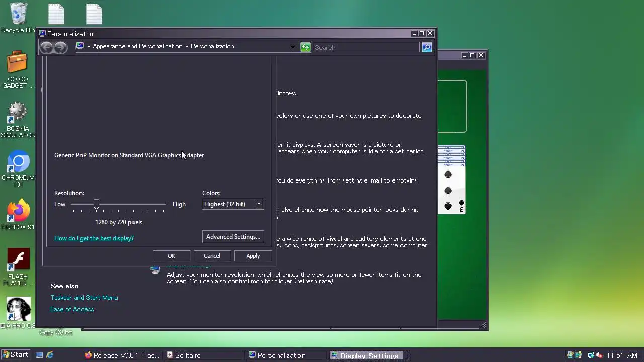The height and width of the screenshot is (362, 644).
Task: Click the Personalization breadcrumb segment
Action: click(x=212, y=46)
